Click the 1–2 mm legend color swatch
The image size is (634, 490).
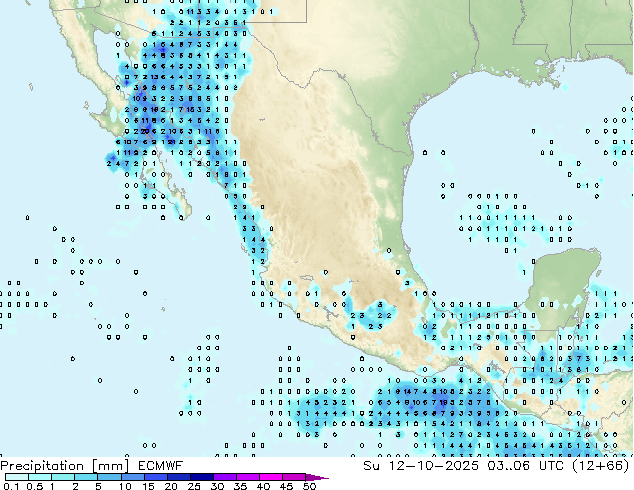[63, 477]
